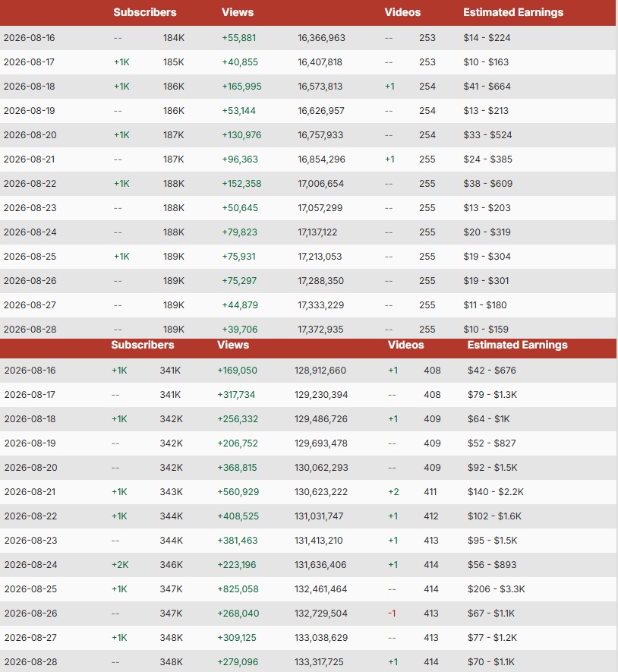This screenshot has height=672, width=618.
Task: Select total views 130,062,293
Action: point(321,468)
